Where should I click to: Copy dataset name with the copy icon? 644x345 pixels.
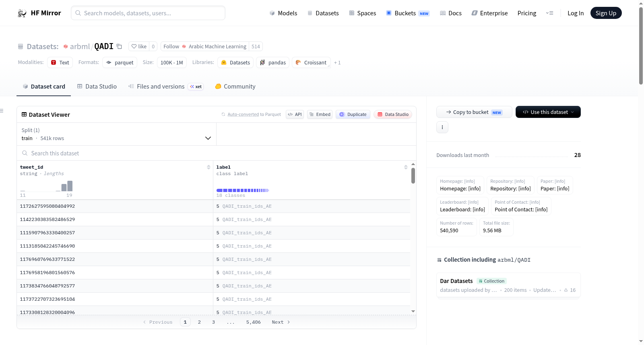119,46
